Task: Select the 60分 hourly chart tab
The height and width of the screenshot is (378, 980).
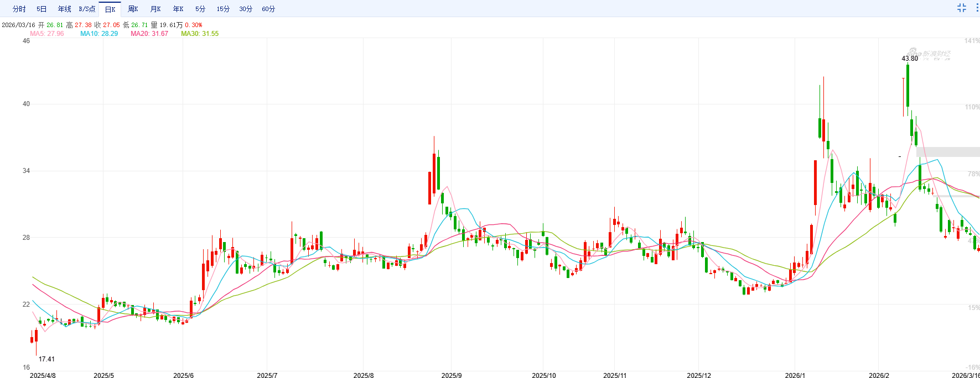Action: click(268, 9)
